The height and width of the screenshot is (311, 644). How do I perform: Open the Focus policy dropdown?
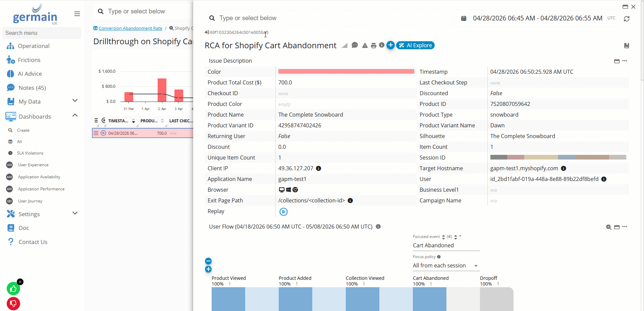[446, 265]
